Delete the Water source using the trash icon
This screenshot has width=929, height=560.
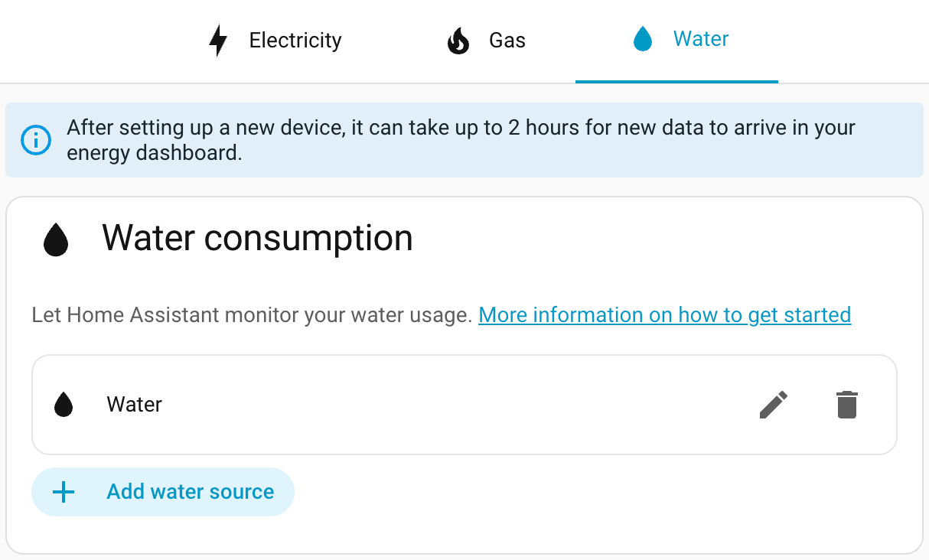[846, 405]
